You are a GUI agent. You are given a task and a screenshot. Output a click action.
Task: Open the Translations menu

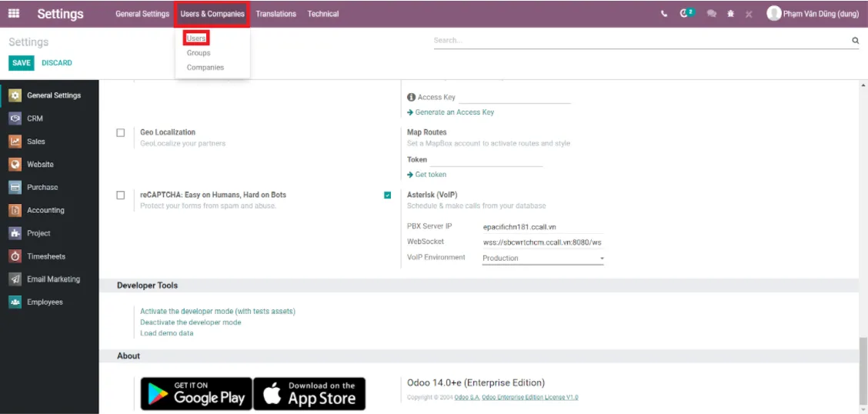pyautogui.click(x=275, y=14)
